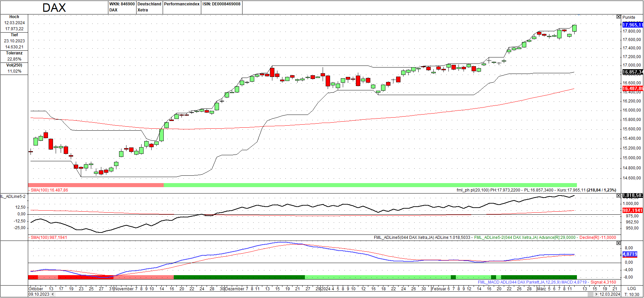Click the Hoch value panel on the left
The width and height of the screenshot is (644, 298).
pos(14,23)
